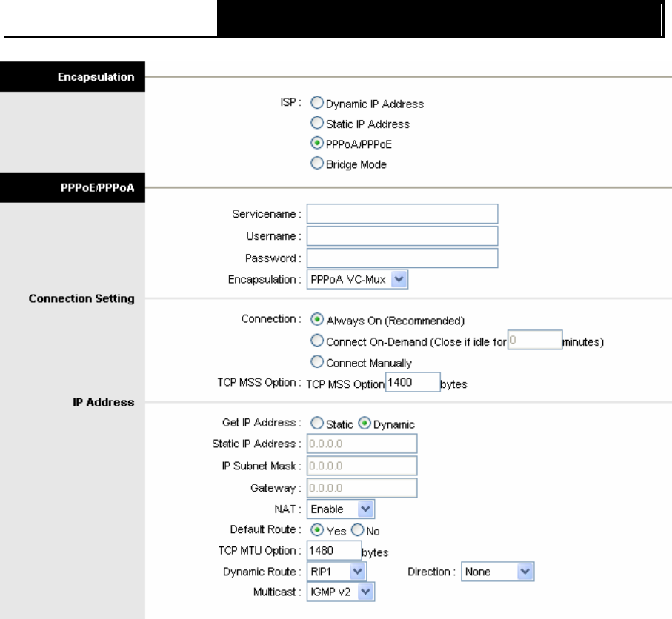The width and height of the screenshot is (672, 619).
Task: Select Always On (Recommended) connection
Action: pos(316,320)
